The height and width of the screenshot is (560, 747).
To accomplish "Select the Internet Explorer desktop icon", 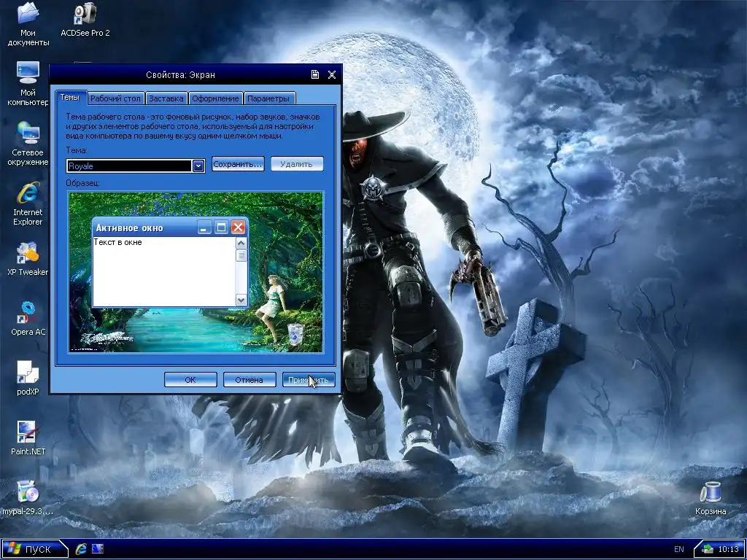I will (28, 203).
